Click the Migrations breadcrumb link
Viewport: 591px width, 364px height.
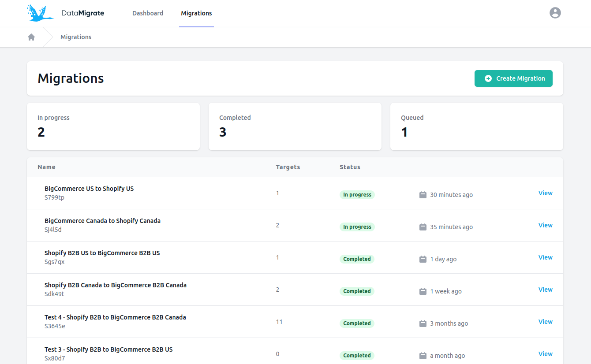[76, 37]
